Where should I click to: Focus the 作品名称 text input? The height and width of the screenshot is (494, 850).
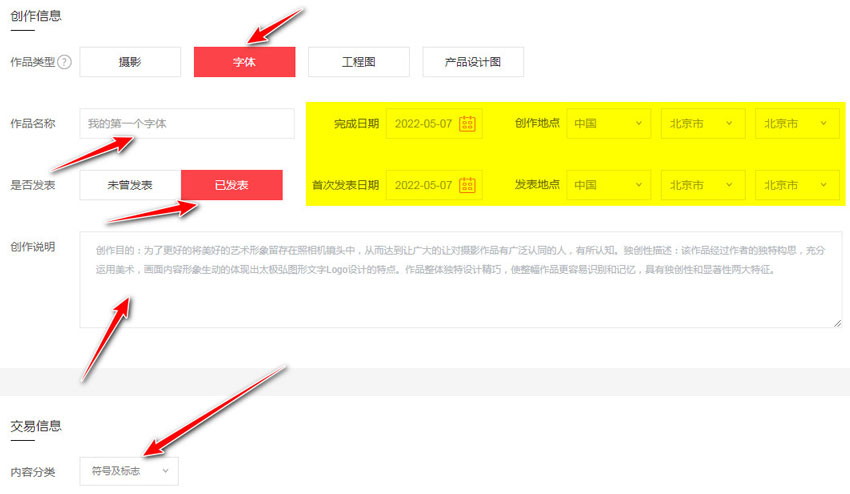pyautogui.click(x=187, y=124)
